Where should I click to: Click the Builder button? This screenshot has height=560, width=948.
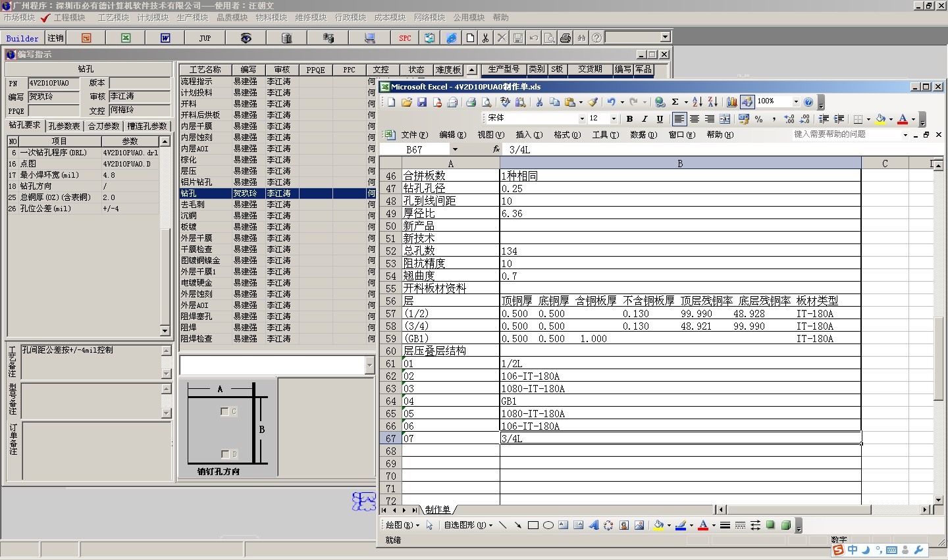pyautogui.click(x=22, y=38)
